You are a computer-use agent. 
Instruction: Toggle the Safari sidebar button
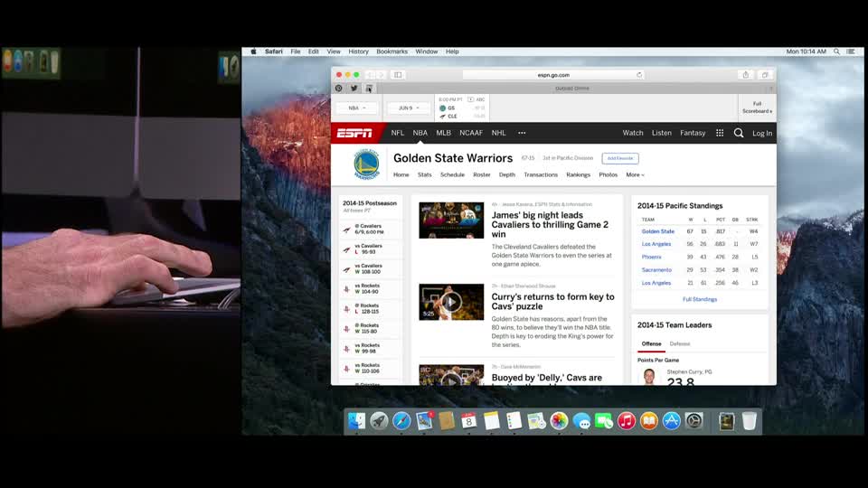(x=398, y=75)
